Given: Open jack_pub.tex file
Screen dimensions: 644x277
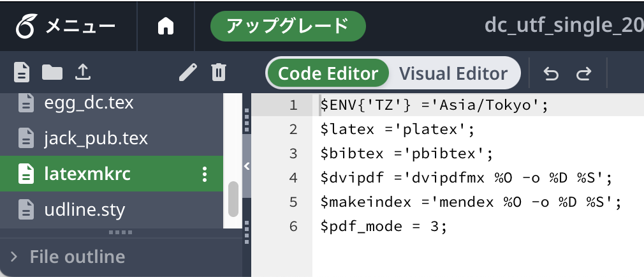Looking at the screenshot, I should click(96, 137).
